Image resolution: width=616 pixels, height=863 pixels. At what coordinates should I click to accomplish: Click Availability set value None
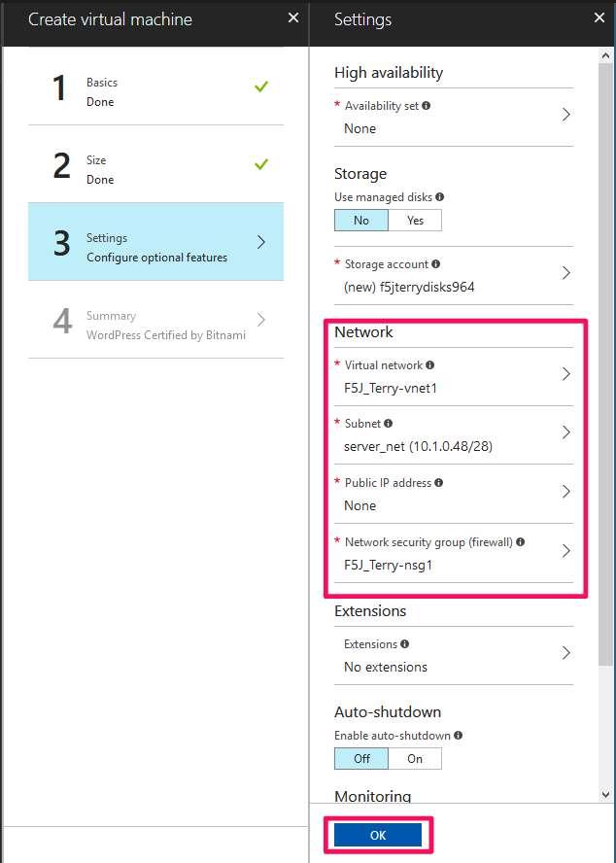tap(360, 128)
